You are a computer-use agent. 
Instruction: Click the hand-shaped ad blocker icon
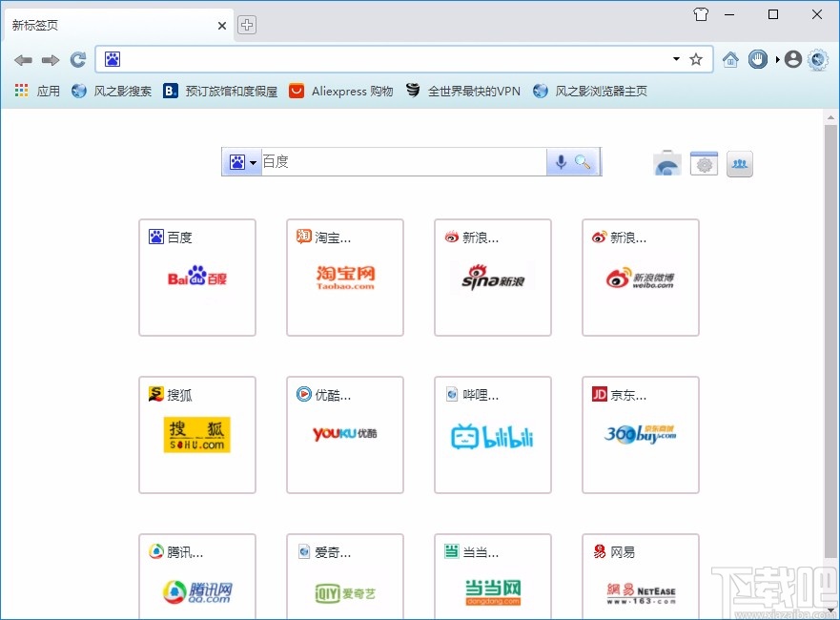pyautogui.click(x=757, y=58)
